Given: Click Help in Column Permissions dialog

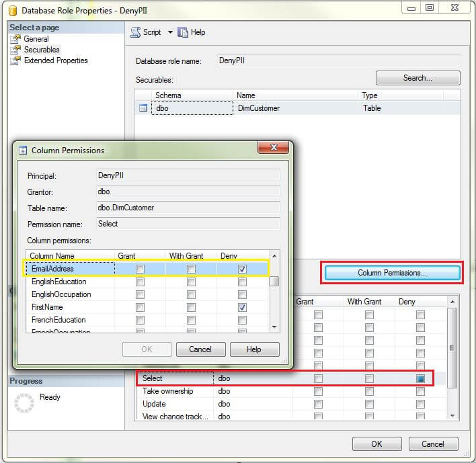Looking at the screenshot, I should (254, 349).
